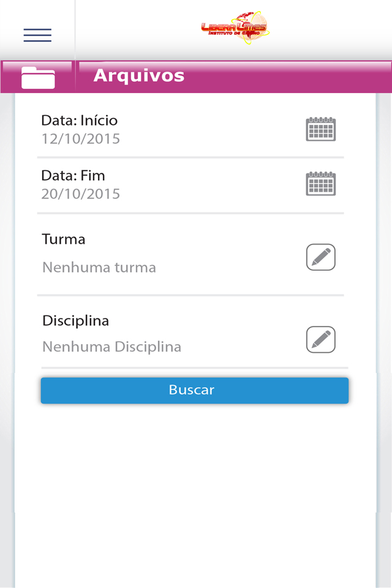Click the pink Arquivos bar right of the title
This screenshot has height=588, width=392.
click(x=289, y=77)
